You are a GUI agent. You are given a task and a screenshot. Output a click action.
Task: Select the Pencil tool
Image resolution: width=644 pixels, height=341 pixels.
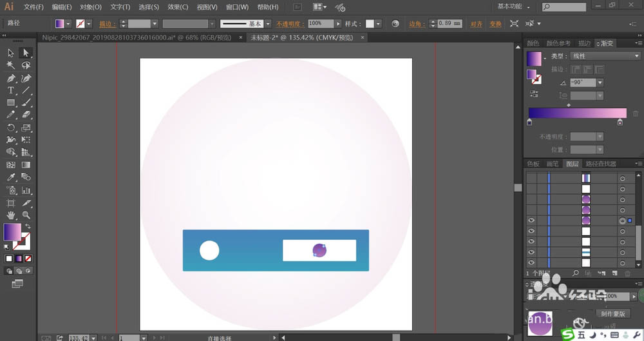tap(11, 115)
